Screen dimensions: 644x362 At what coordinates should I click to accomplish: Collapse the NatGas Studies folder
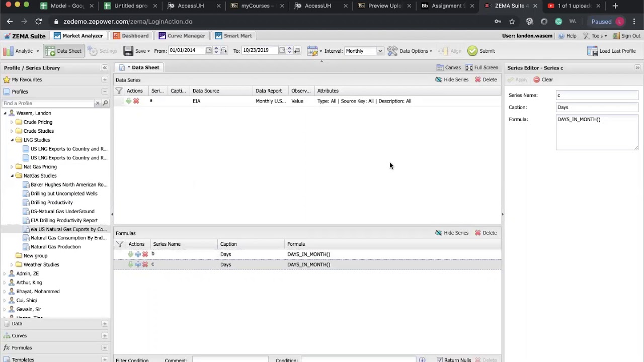12,175
